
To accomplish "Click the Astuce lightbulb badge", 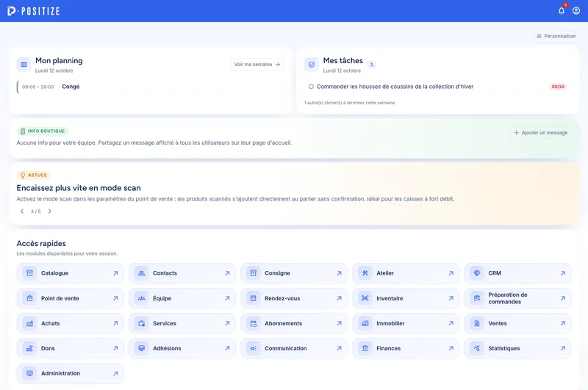I will [33, 175].
